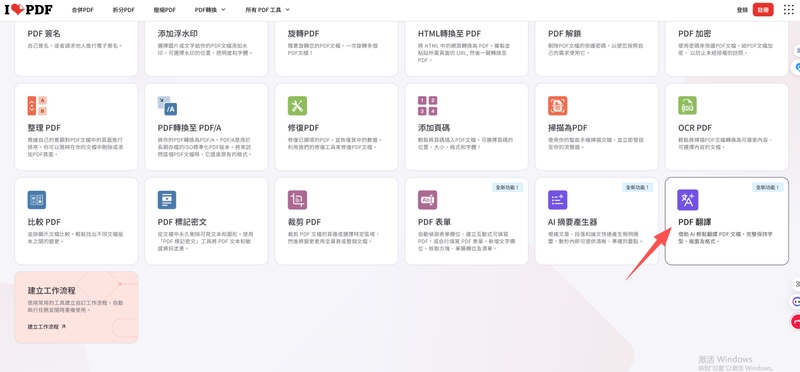
Task: Click the 登錄 login link
Action: click(742, 10)
